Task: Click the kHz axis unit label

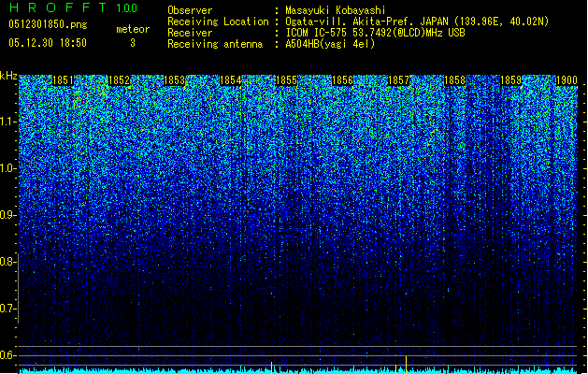Action: (8, 76)
